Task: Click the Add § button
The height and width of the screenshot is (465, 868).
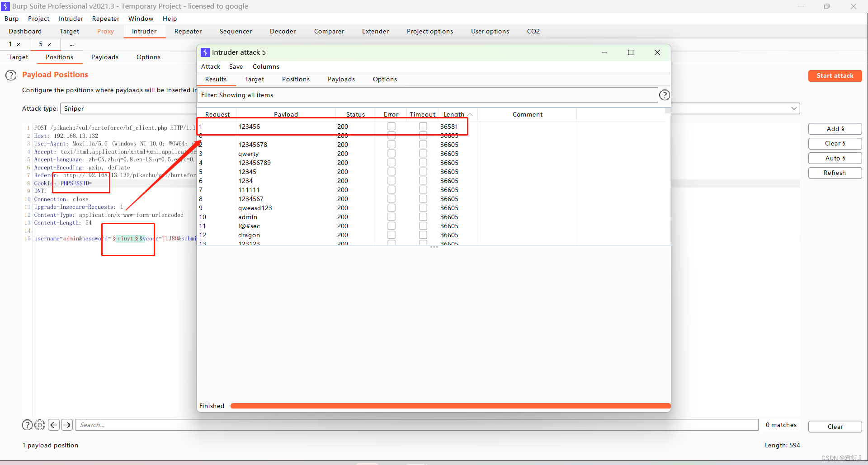Action: click(835, 129)
